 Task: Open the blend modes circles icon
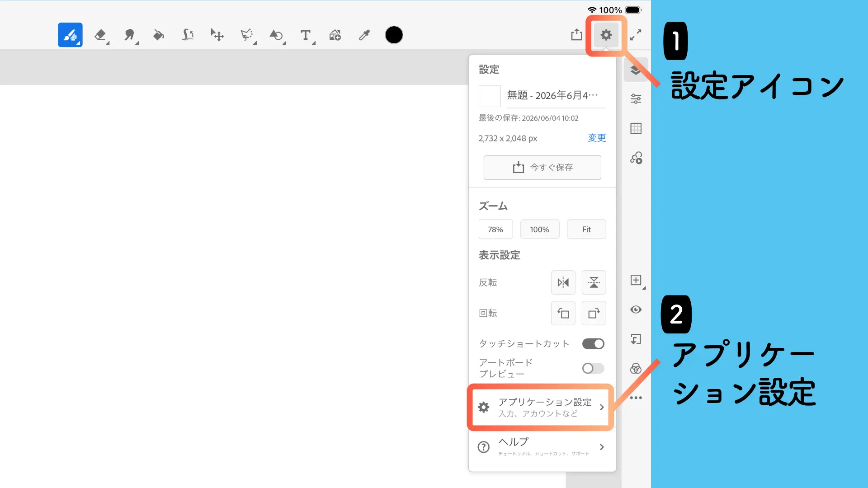click(x=636, y=368)
